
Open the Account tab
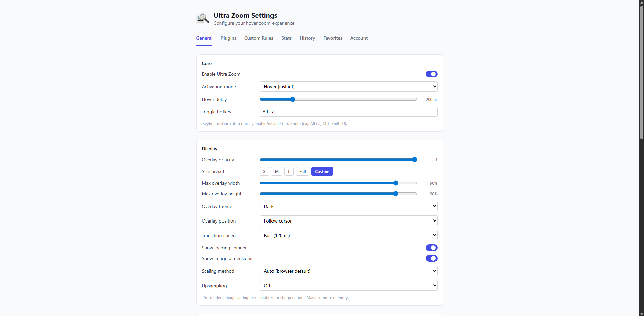coord(359,38)
